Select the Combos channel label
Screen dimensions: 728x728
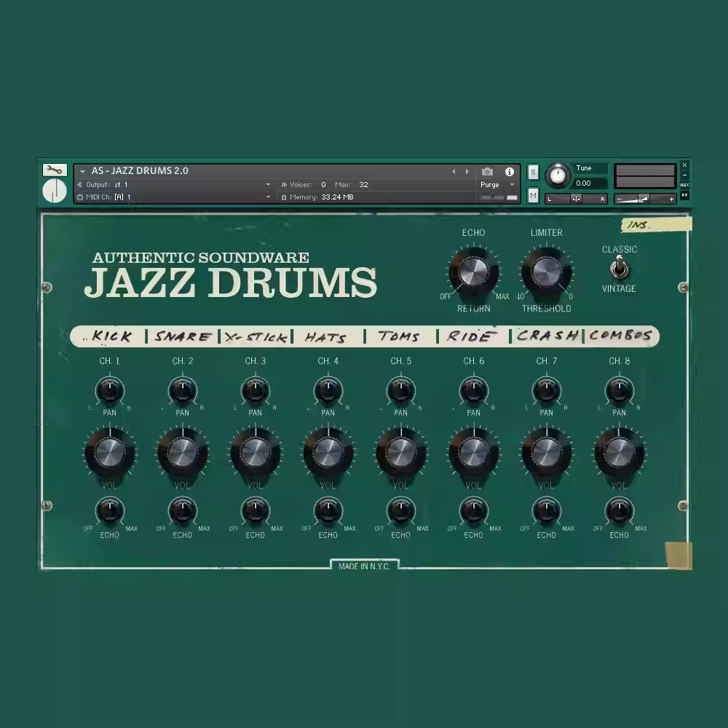click(621, 335)
